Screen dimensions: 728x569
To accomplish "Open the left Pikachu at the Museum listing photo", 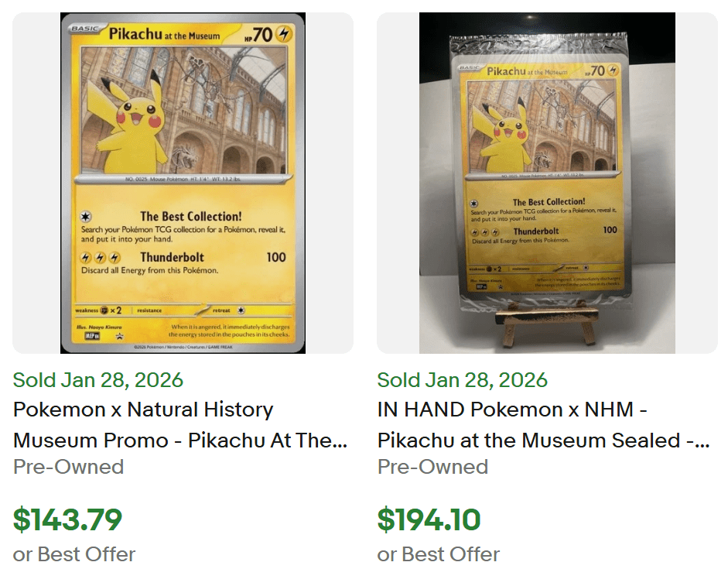I will [182, 182].
